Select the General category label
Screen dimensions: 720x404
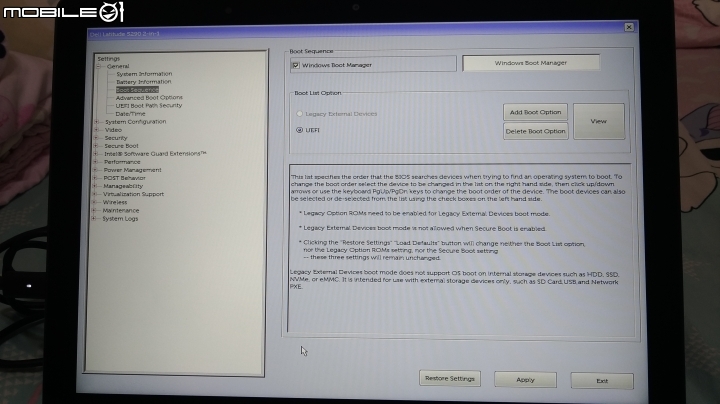pos(118,66)
